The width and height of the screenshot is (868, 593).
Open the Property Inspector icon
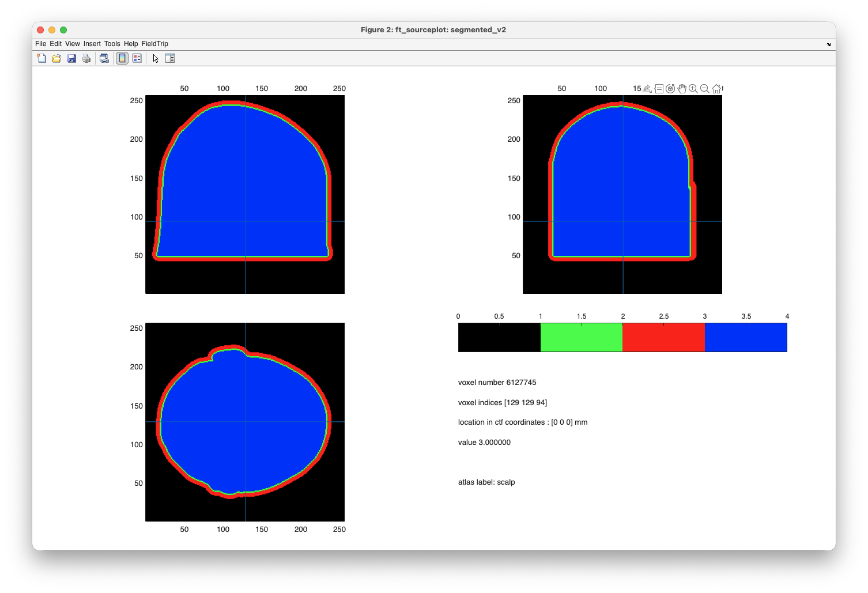(x=170, y=58)
